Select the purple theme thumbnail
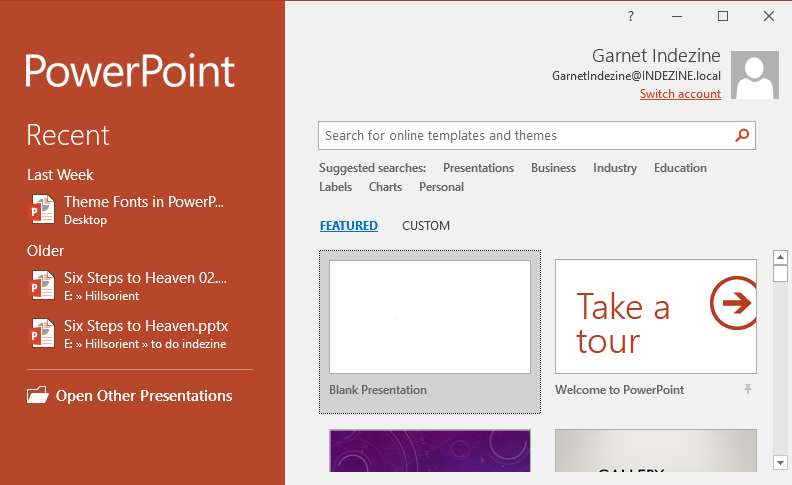Image resolution: width=792 pixels, height=485 pixels. [430, 451]
